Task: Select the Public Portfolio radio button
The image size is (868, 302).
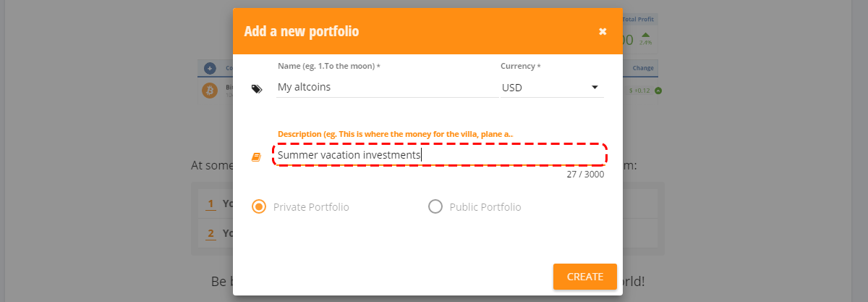Action: pos(435,206)
